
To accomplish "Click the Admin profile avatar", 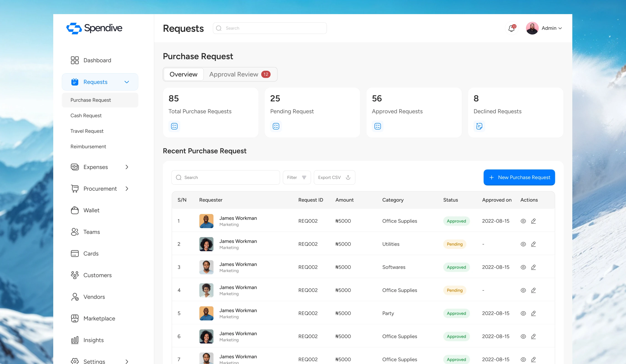I will click(x=532, y=28).
